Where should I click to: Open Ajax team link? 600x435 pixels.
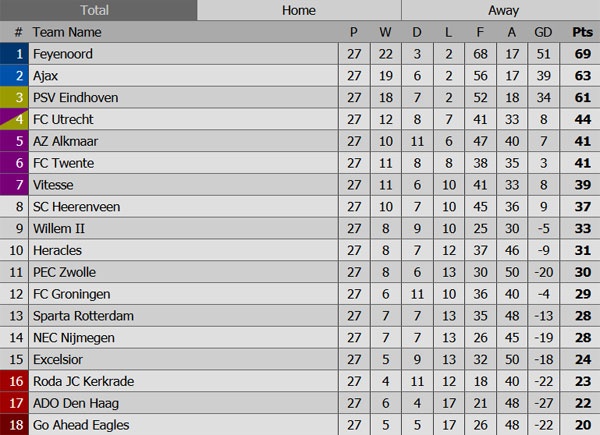click(46, 76)
